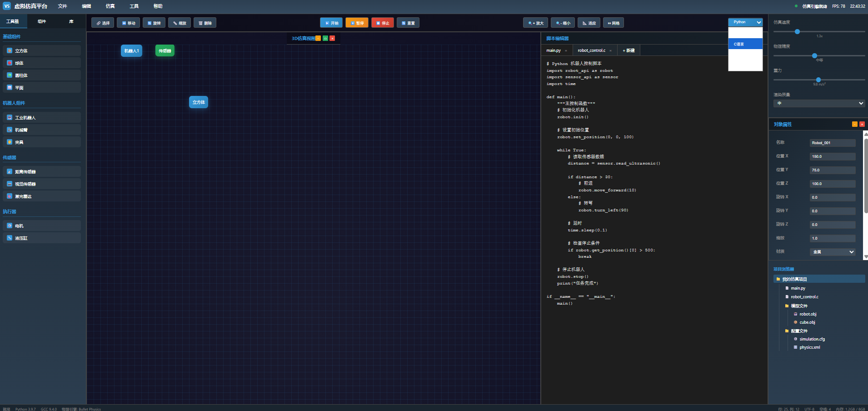The width and height of the screenshot is (868, 411).
Task: Add 液压缸 hydraulic cylinder actuator
Action: pos(42,238)
